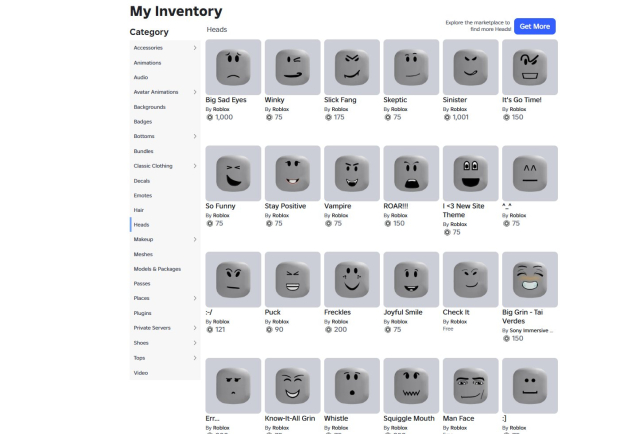Open the Squiggle Mouth title link
635x434 pixels.
click(x=409, y=419)
